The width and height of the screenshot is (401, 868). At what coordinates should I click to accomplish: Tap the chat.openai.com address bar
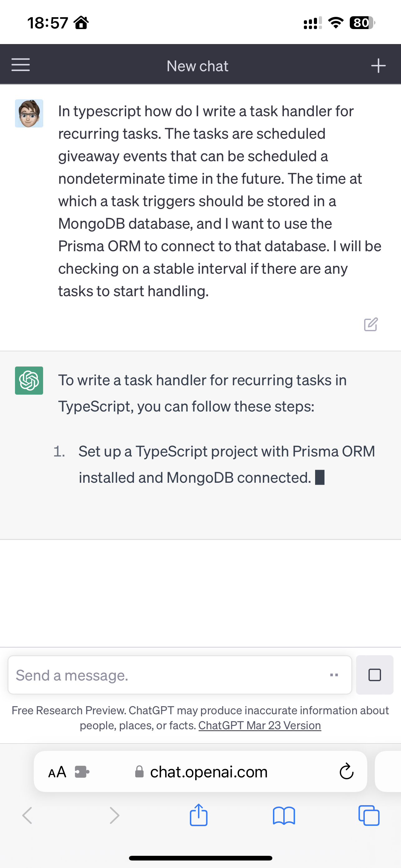(x=200, y=771)
